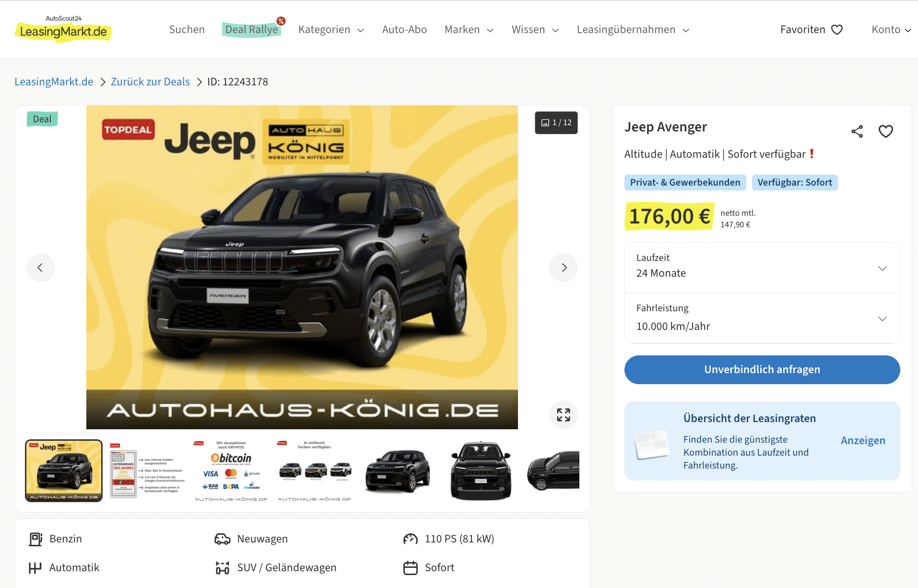Viewport: 918px width, 588px height.
Task: Open the Konto account dropdown
Action: coord(891,30)
